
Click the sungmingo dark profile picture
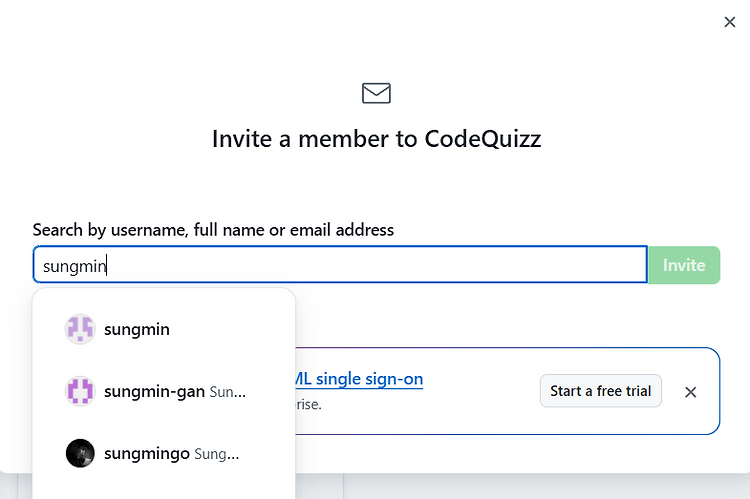click(x=80, y=453)
